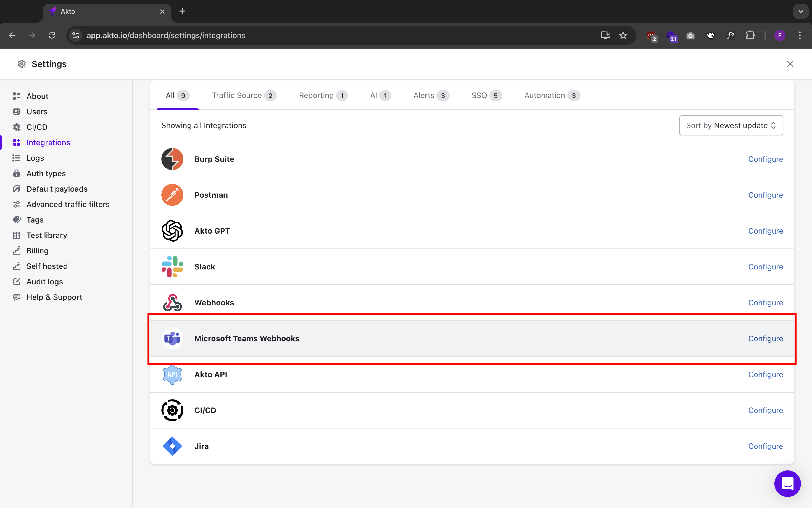Image resolution: width=812 pixels, height=508 pixels.
Task: Click the Akto GPT logo icon
Action: [172, 231]
